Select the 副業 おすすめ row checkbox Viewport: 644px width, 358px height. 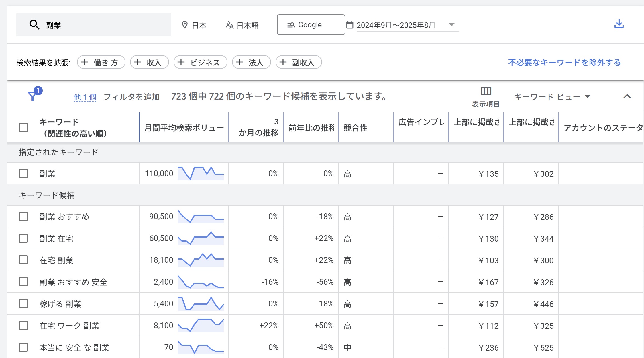coord(23,216)
